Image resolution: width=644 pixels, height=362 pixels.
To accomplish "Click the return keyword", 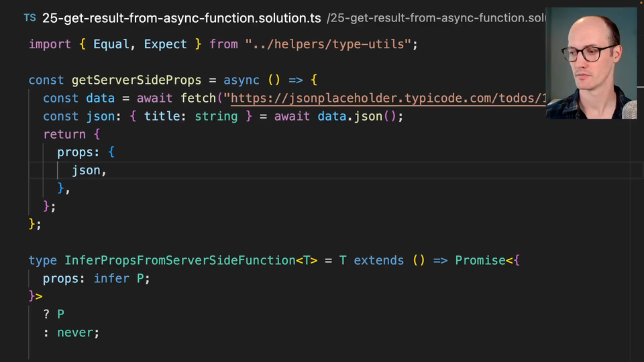I will pyautogui.click(x=64, y=135).
